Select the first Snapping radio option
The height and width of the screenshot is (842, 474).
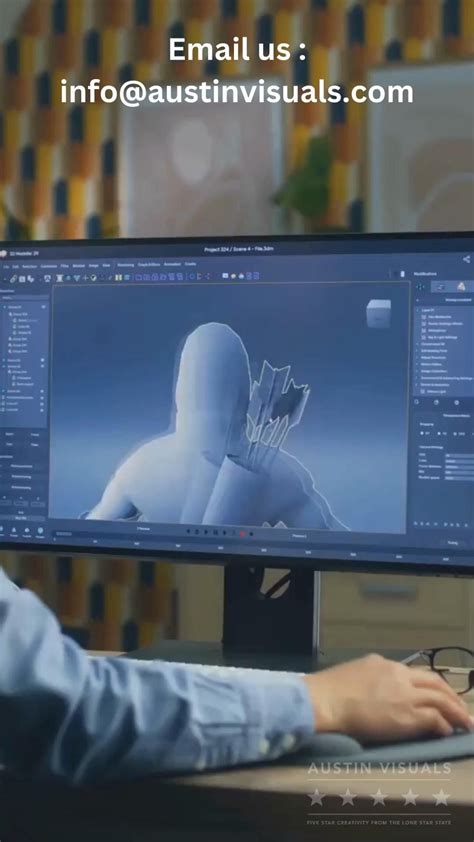click(422, 433)
